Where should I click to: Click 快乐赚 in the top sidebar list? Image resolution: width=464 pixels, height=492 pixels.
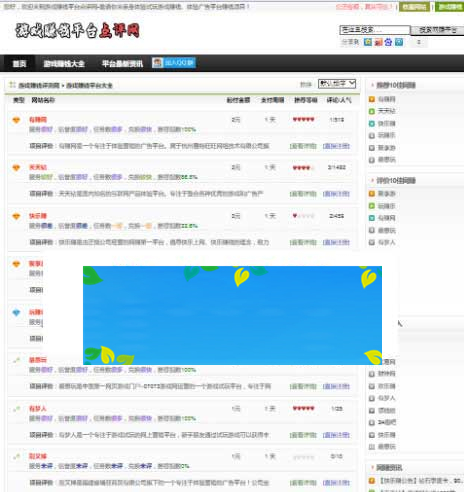(x=386, y=123)
